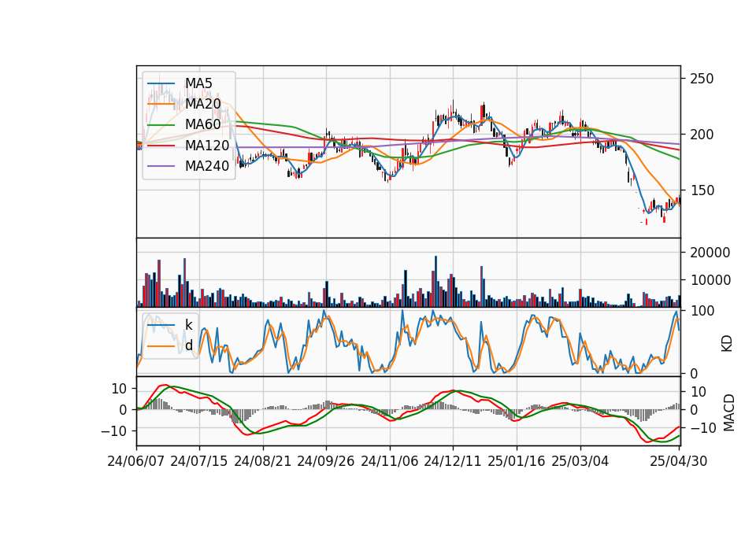Click the 24/11/06 date label
The image size is (756, 543).
(390, 461)
